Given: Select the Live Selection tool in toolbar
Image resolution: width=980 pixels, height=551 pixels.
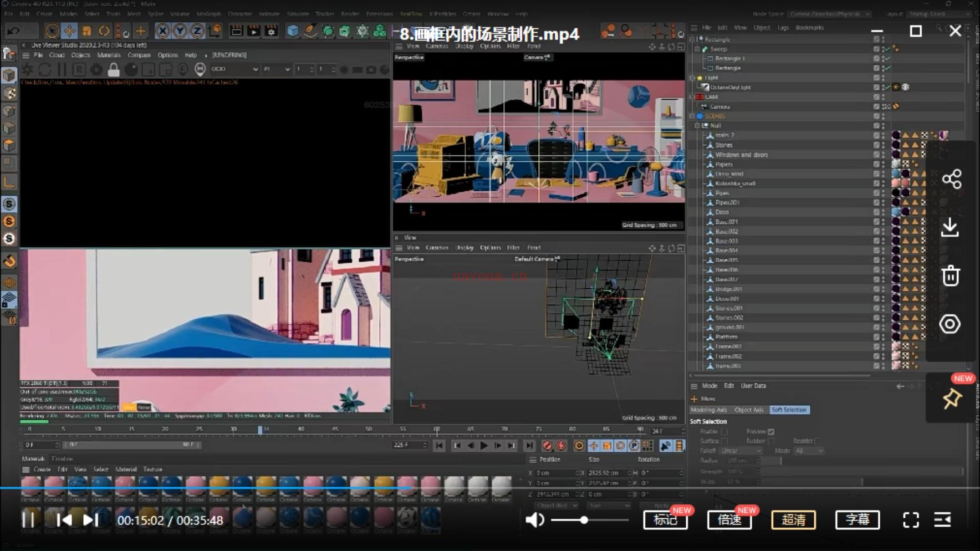Looking at the screenshot, I should [x=52, y=30].
